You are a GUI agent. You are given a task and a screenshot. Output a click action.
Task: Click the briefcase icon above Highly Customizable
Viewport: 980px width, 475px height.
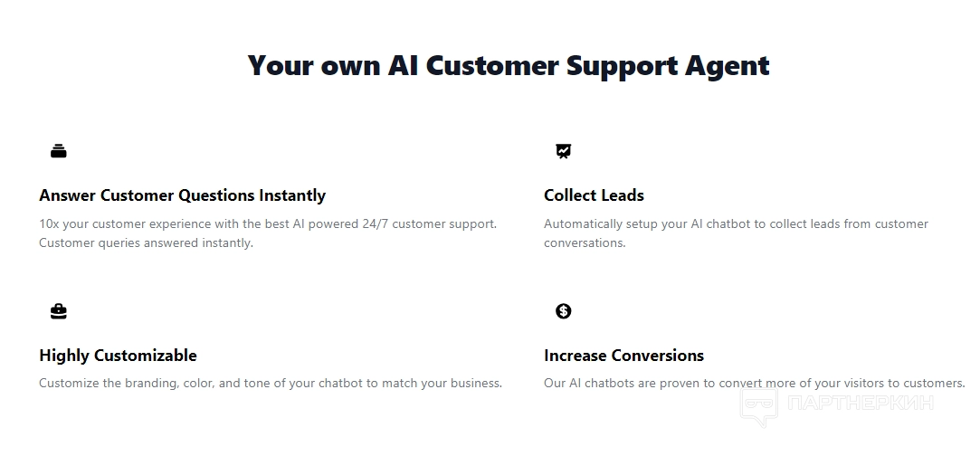point(59,311)
